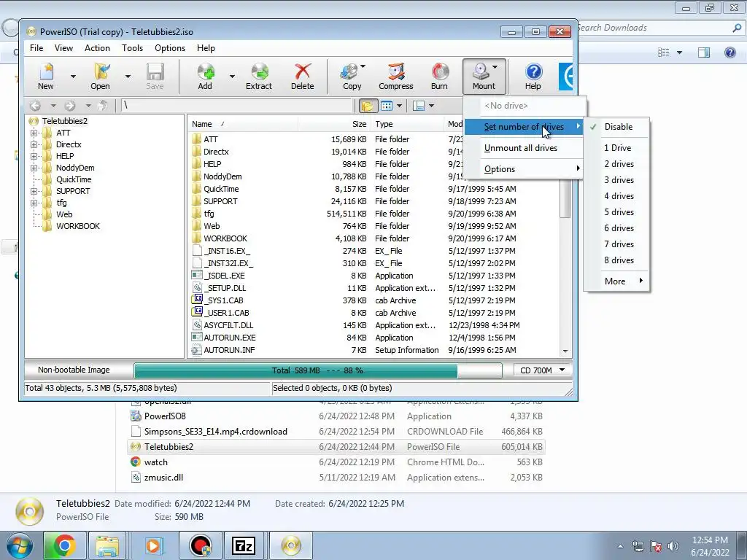Expand the ATT folder tree node
This screenshot has height=560, width=747.
[x=34, y=133]
